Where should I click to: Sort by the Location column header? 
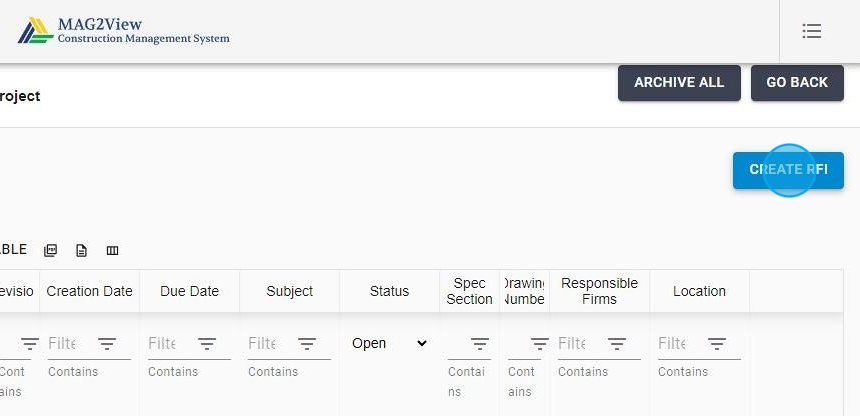coord(699,291)
